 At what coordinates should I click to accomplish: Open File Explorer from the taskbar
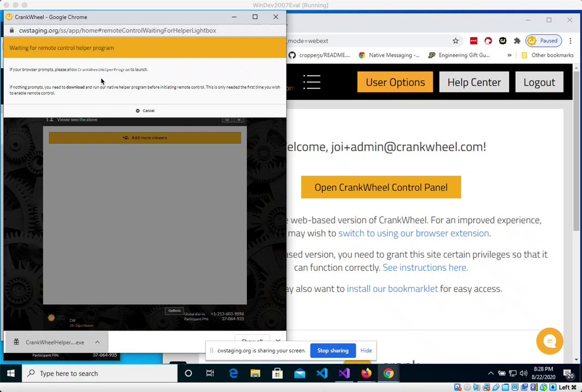(x=255, y=373)
